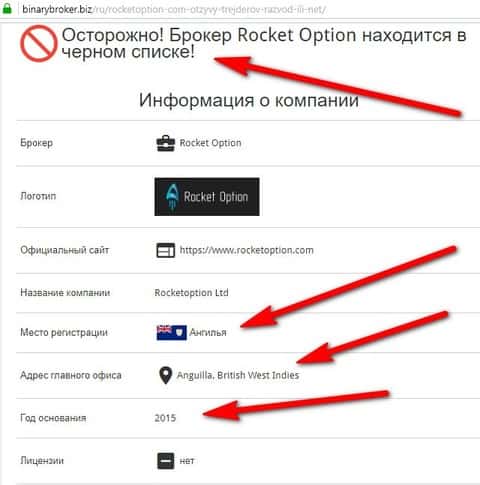This screenshot has height=485, width=480.
Task: Click the founding year 2015 value
Action: pos(165,418)
